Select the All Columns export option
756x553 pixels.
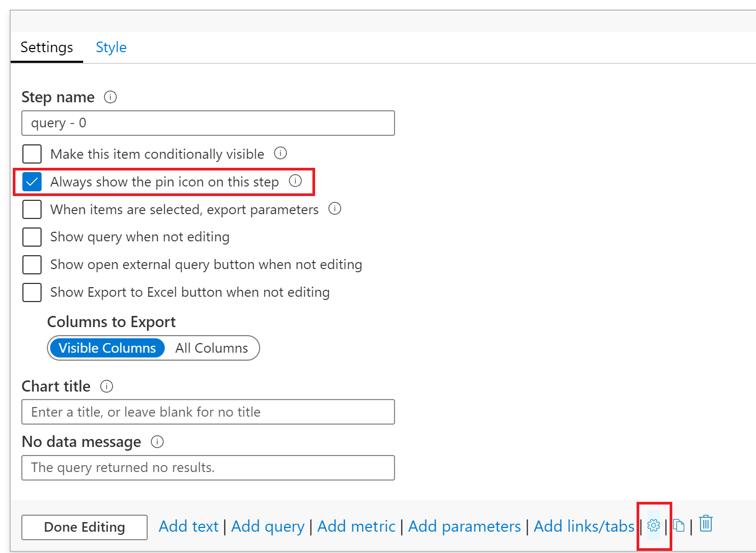click(212, 348)
